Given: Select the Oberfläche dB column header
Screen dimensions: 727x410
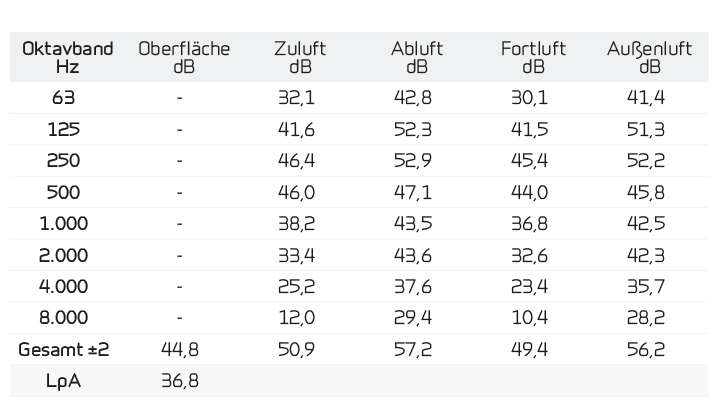Looking at the screenshot, I should click(x=184, y=58).
